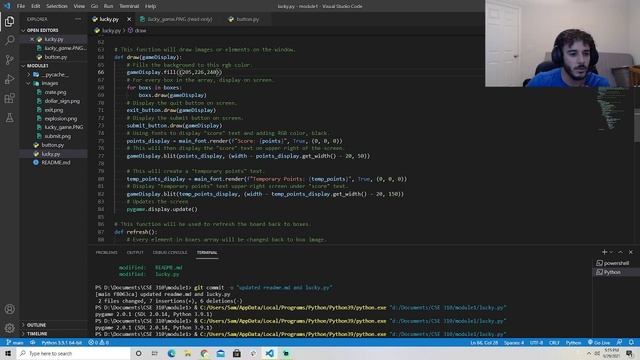Open the Edit menu
Image resolution: width=640 pixels, height=360 pixels.
point(36,6)
